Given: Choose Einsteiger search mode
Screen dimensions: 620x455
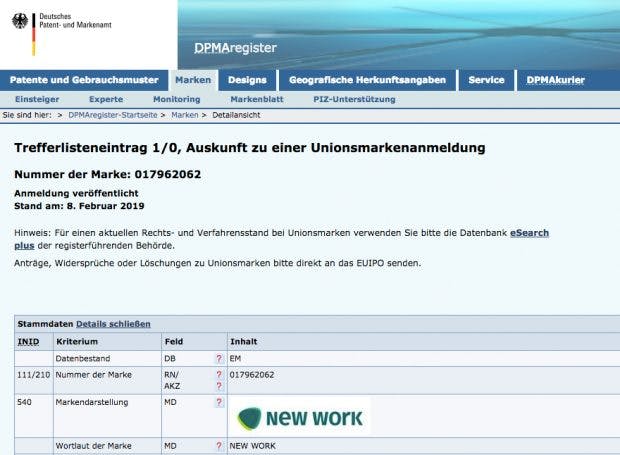Looking at the screenshot, I should click(x=37, y=99).
